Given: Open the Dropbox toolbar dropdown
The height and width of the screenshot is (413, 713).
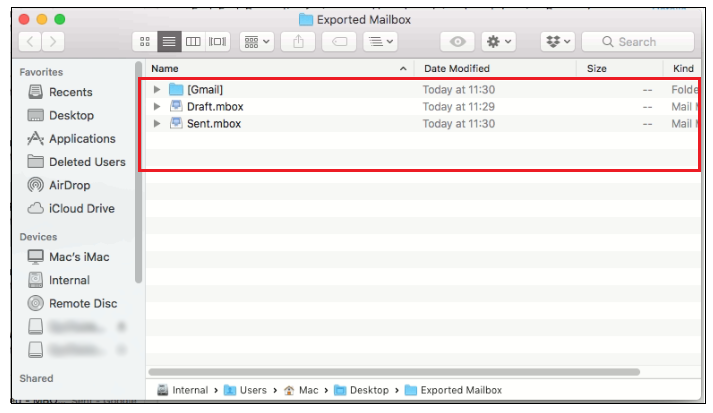Looking at the screenshot, I should pyautogui.click(x=557, y=42).
